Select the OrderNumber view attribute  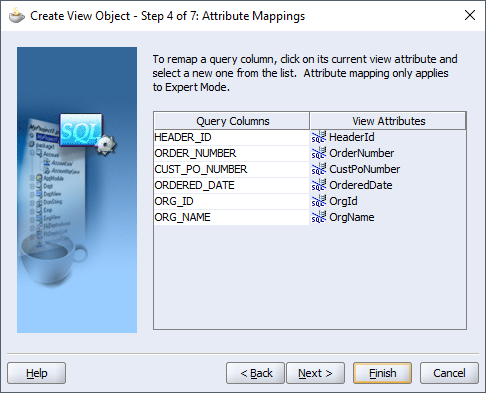click(x=388, y=153)
